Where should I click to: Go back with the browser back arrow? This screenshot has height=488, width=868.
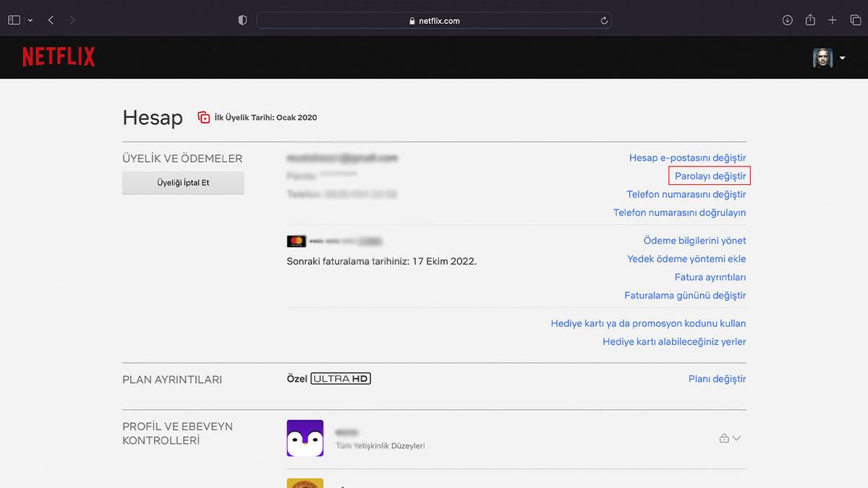tap(51, 20)
